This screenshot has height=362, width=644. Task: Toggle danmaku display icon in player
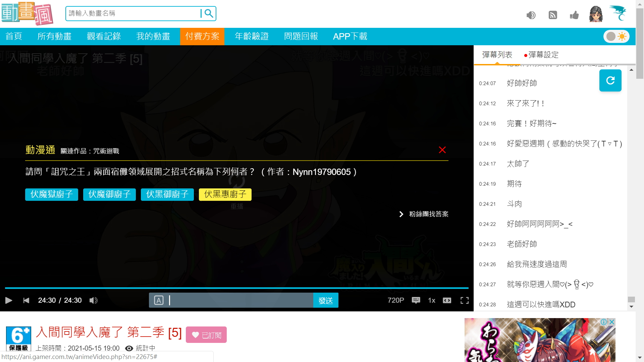tap(416, 300)
